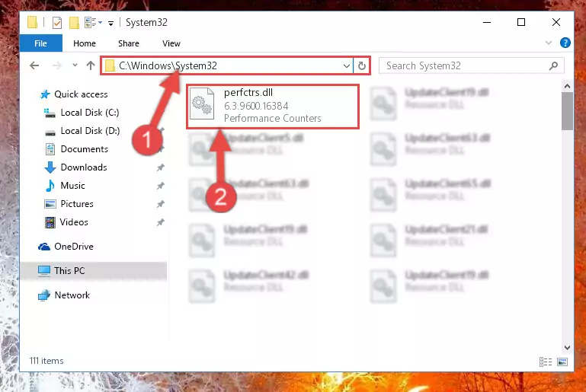The height and width of the screenshot is (392, 586).
Task: Click the Downloads blue arrow icon
Action: (x=50, y=167)
